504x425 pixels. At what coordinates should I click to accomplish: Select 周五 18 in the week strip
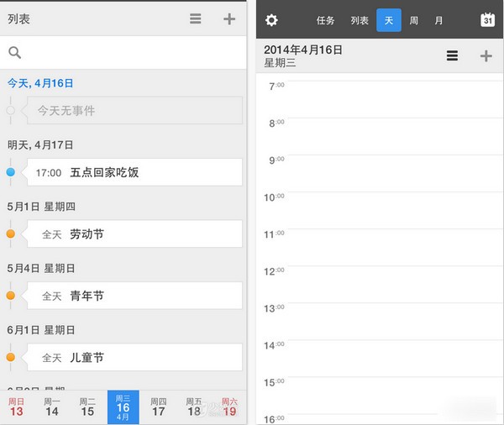pyautogui.click(x=194, y=407)
